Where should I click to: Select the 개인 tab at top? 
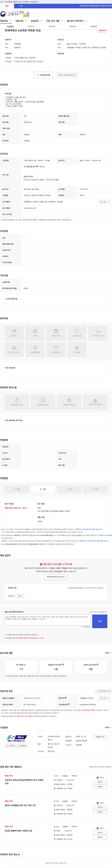[x=7, y=6]
